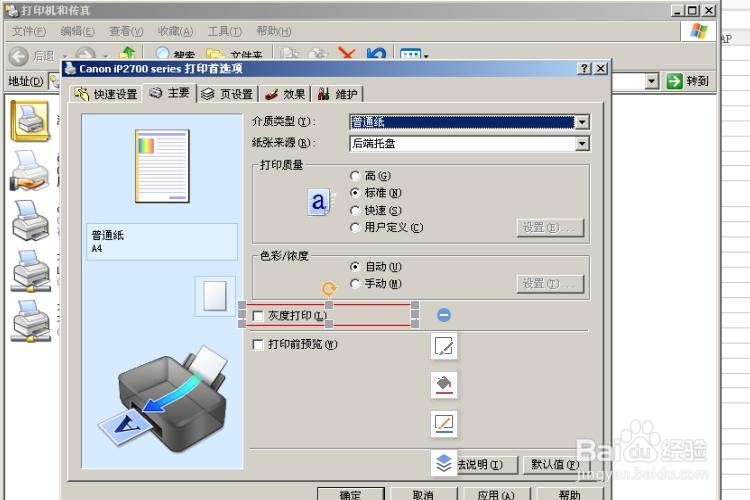The width and height of the screenshot is (750, 500).
Task: Click the edit pencil annotation icon
Action: (x=444, y=346)
